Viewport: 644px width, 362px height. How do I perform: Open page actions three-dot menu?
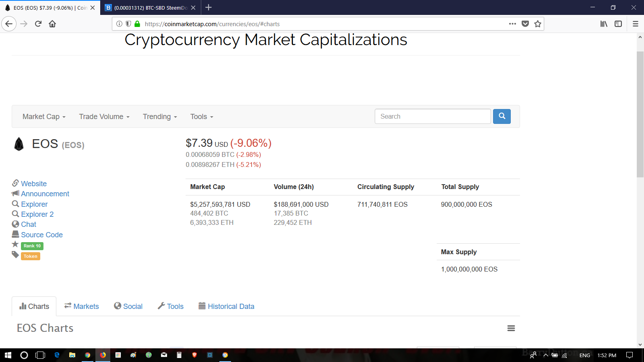point(512,24)
